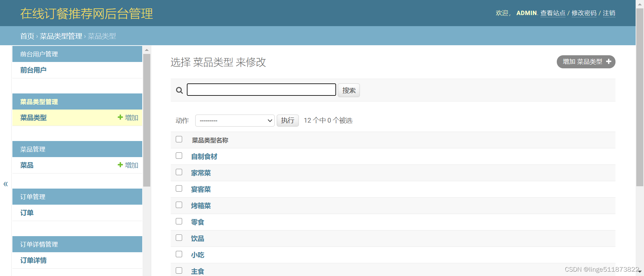Collapse sidebar with double-chevron toggle

[6, 184]
